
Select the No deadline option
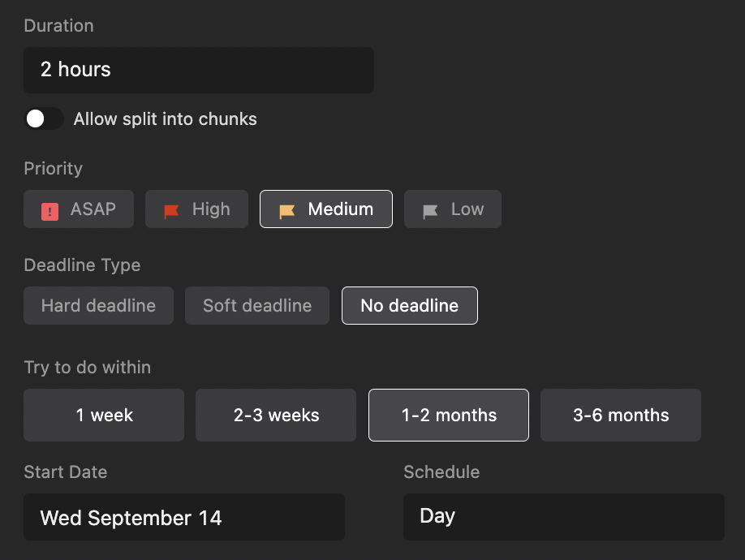pos(409,306)
